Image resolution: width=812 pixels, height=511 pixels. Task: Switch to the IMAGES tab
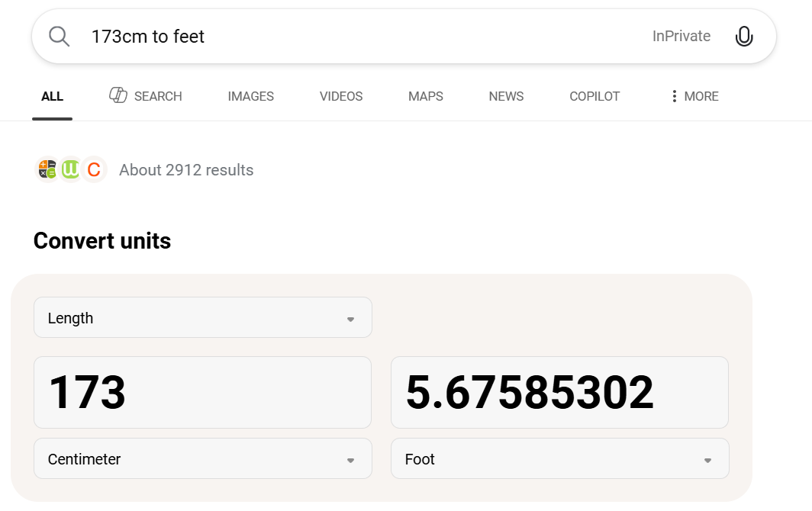(250, 96)
